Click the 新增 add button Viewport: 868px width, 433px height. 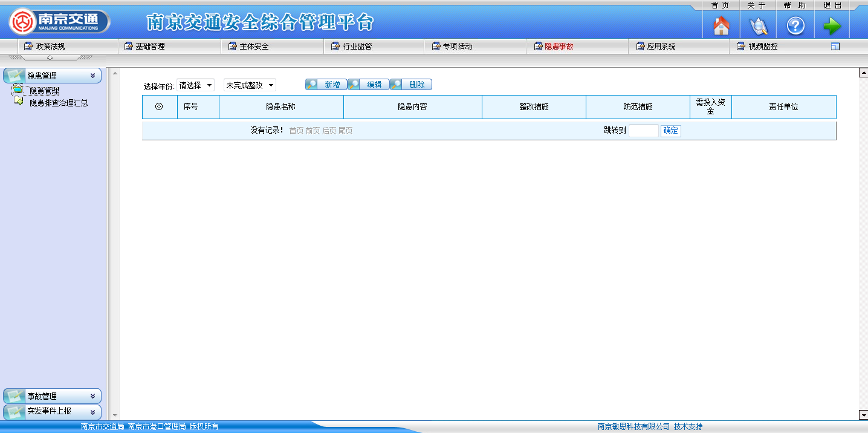pyautogui.click(x=326, y=85)
